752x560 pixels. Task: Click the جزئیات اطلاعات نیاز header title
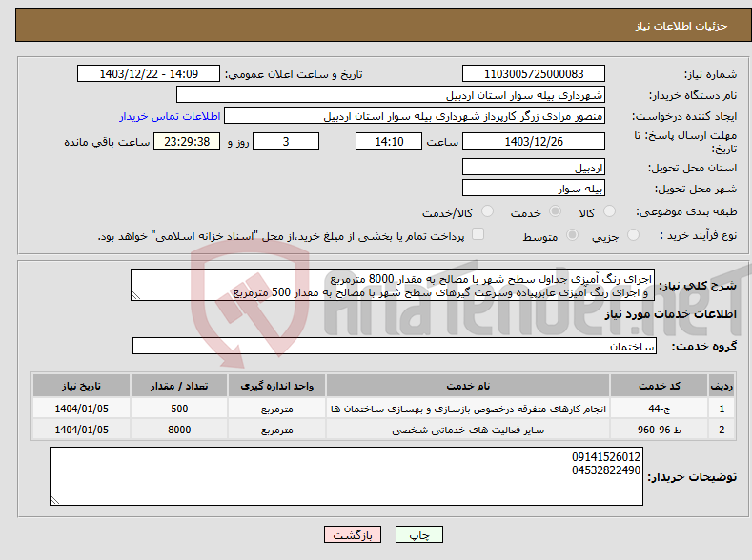681,26
